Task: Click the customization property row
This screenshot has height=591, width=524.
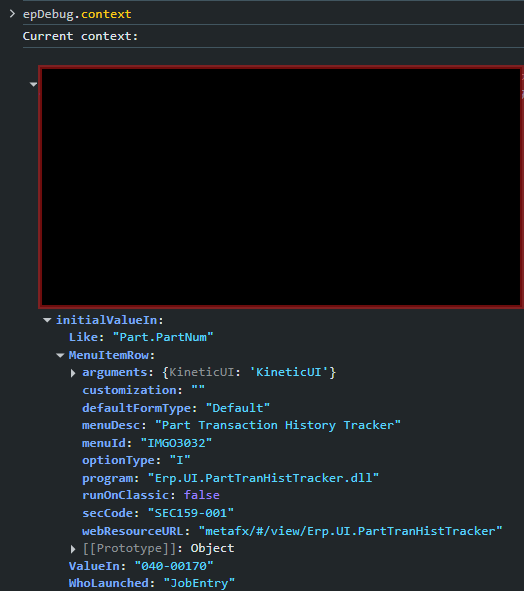Action: [143, 390]
